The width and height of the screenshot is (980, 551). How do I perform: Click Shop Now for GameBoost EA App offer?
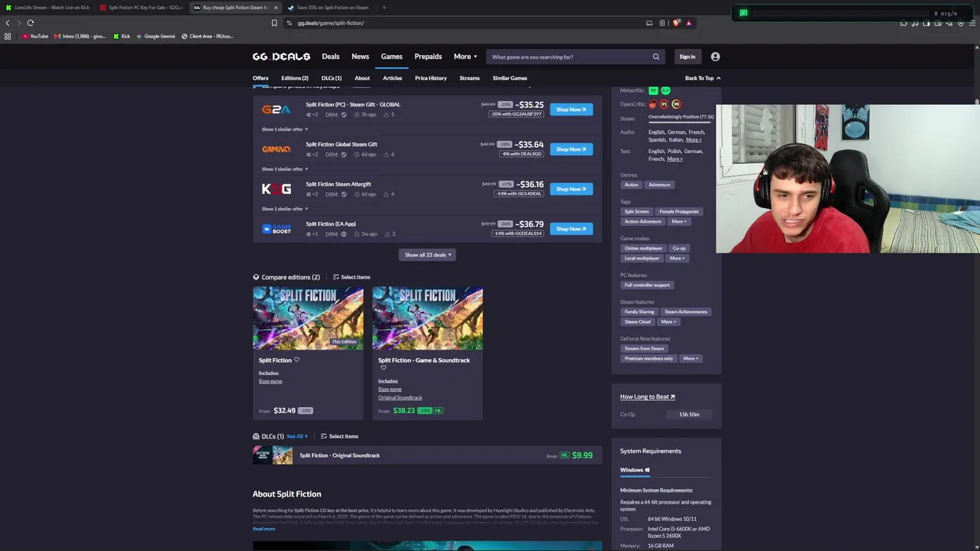(571, 229)
